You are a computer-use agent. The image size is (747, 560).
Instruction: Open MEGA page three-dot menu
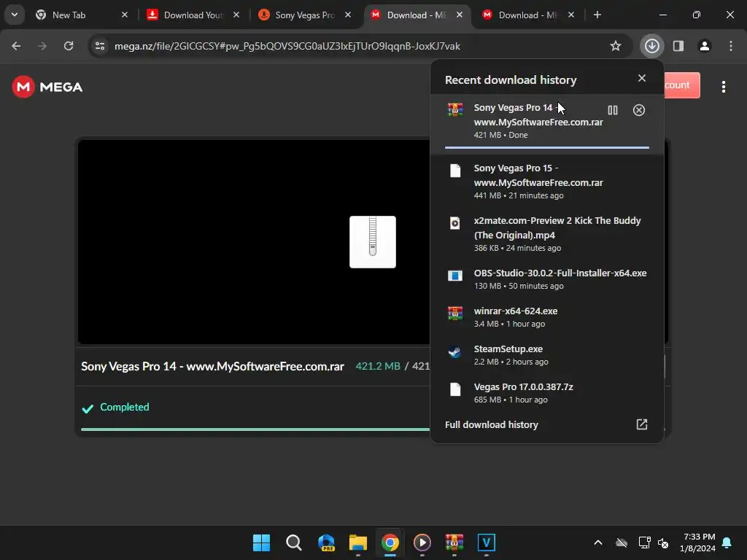[x=723, y=87]
